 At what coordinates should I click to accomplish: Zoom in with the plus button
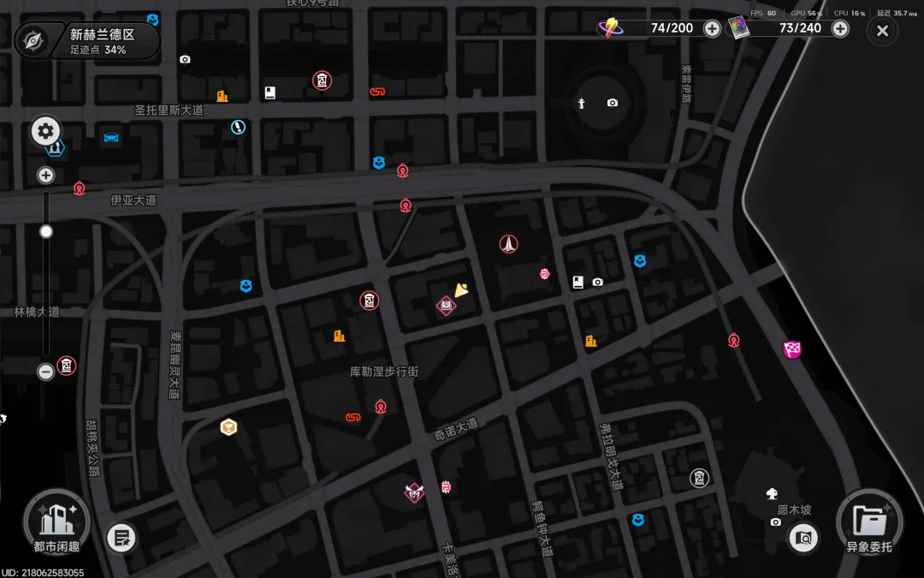point(46,176)
